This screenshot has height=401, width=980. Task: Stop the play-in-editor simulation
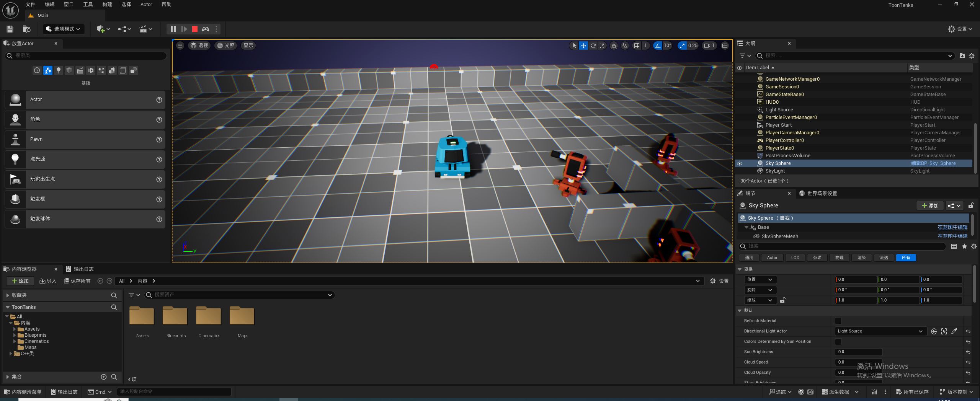coord(194,29)
